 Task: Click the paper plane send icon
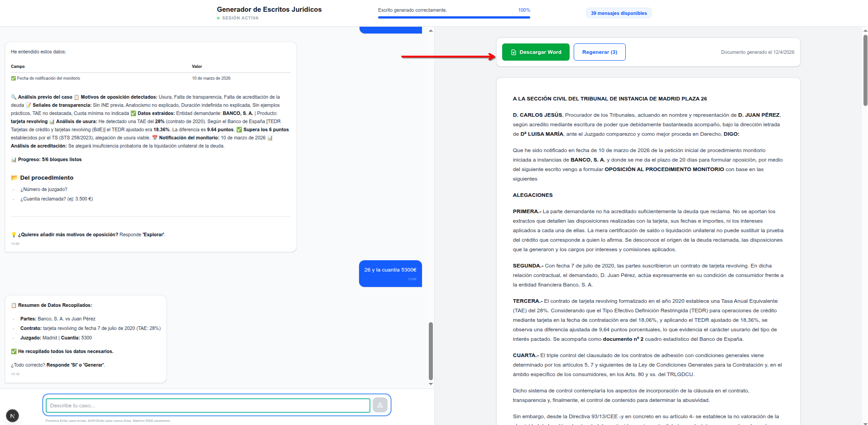[379, 405]
